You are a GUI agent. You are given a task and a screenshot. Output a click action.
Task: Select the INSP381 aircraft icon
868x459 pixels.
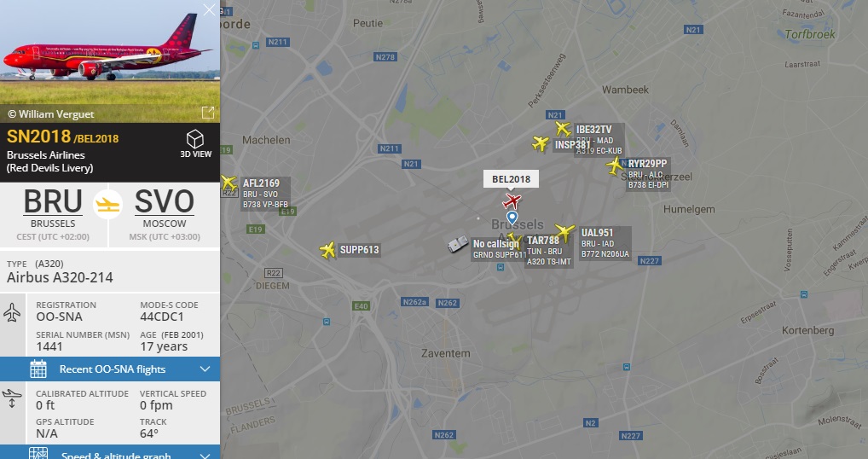coord(541,143)
